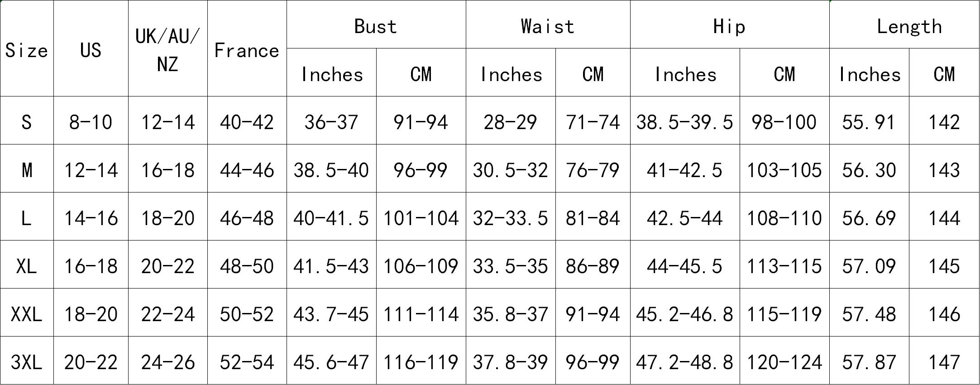Click the S size row label
This screenshot has height=385, width=980.
[x=27, y=120]
